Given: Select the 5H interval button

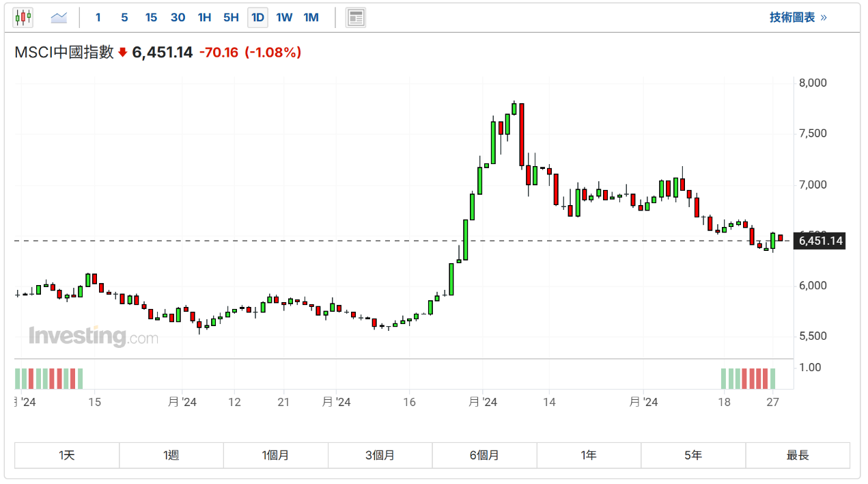Looking at the screenshot, I should 231,17.
